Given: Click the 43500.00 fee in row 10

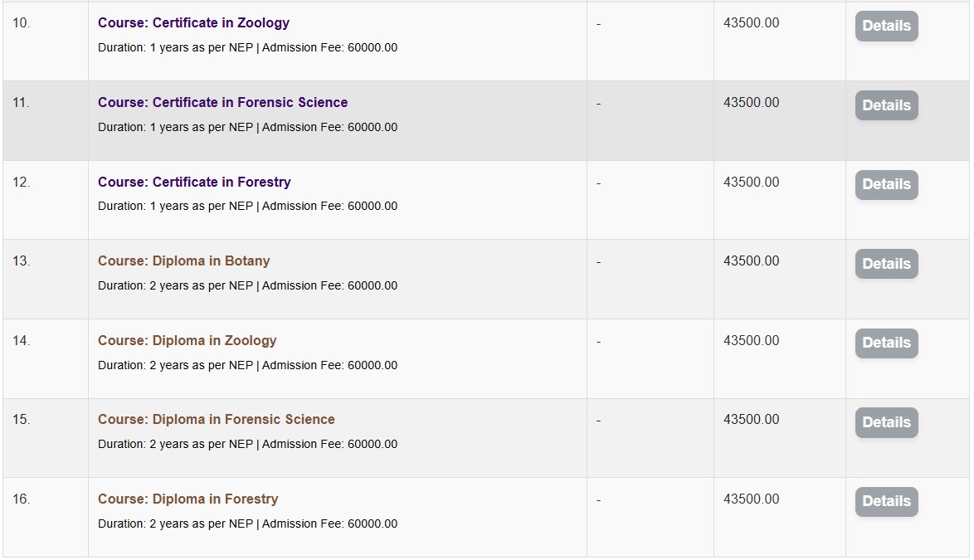Looking at the screenshot, I should [x=751, y=23].
